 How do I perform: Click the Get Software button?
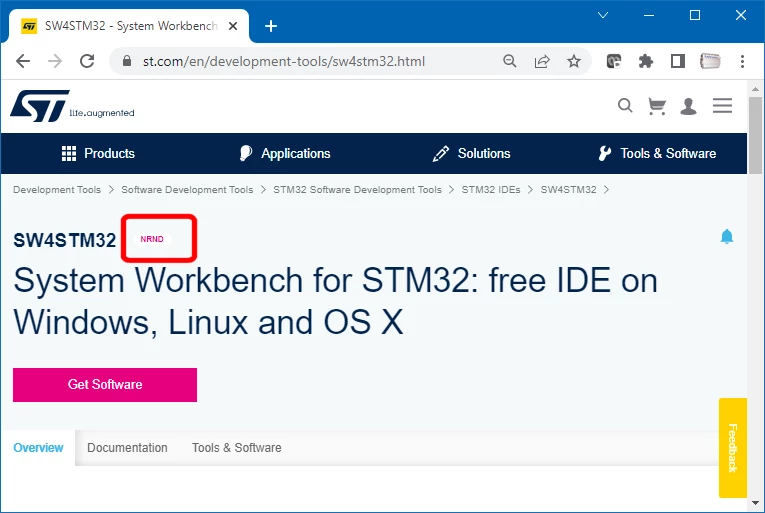(x=105, y=385)
